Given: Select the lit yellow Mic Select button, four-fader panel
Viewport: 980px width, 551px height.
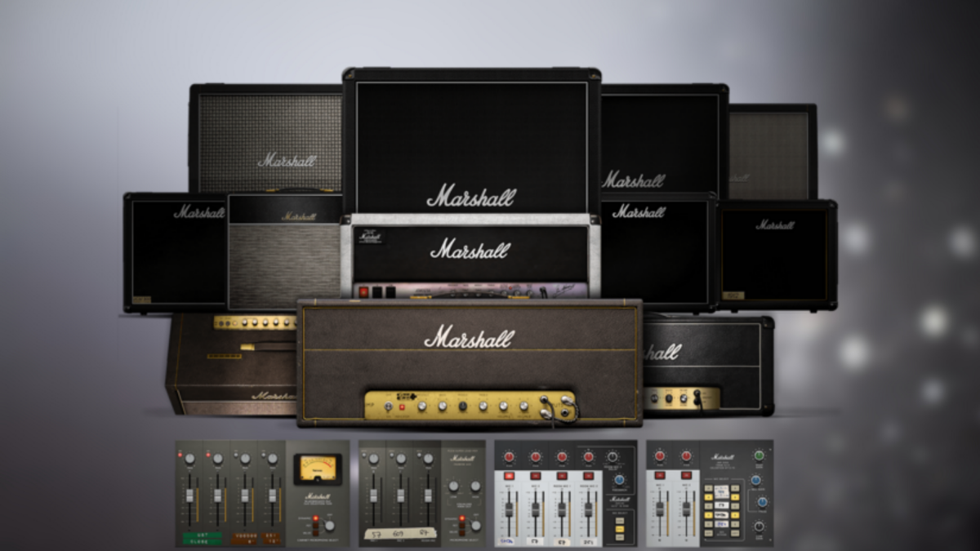Looking at the screenshot, I should 620,529.
